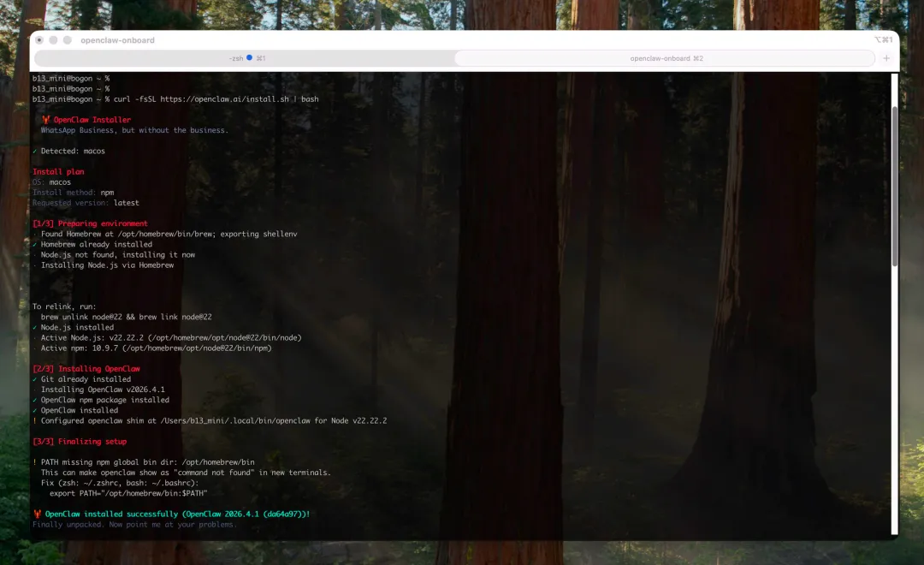This screenshot has height=565, width=924.
Task: Click the '[3/3] Finalizing setup' heading
Action: (80, 442)
